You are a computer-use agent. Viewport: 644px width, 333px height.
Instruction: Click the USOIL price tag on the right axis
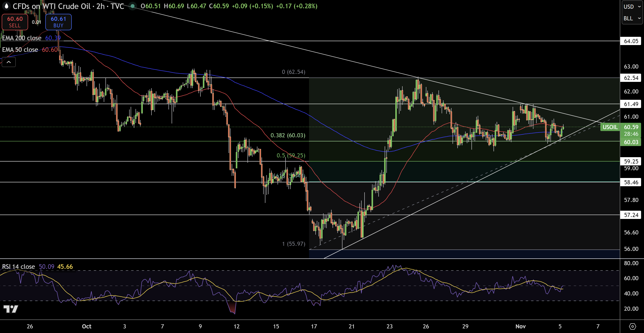coord(610,127)
